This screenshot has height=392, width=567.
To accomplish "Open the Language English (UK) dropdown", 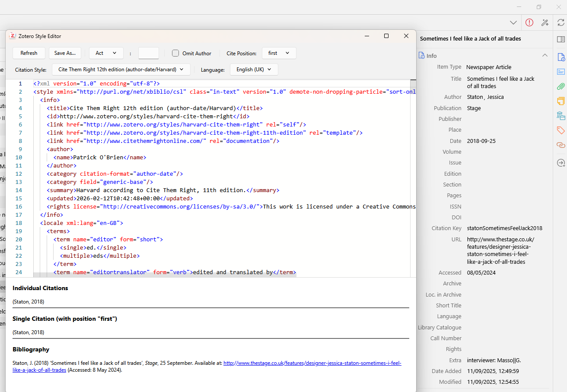I will [x=254, y=70].
